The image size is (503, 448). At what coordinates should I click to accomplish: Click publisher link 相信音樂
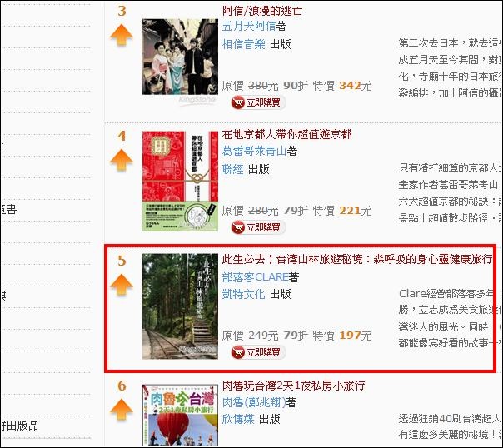[x=244, y=44]
